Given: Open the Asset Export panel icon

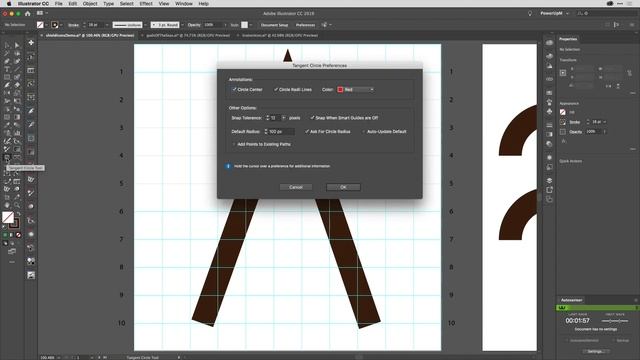Looking at the screenshot, I should (x=549, y=190).
